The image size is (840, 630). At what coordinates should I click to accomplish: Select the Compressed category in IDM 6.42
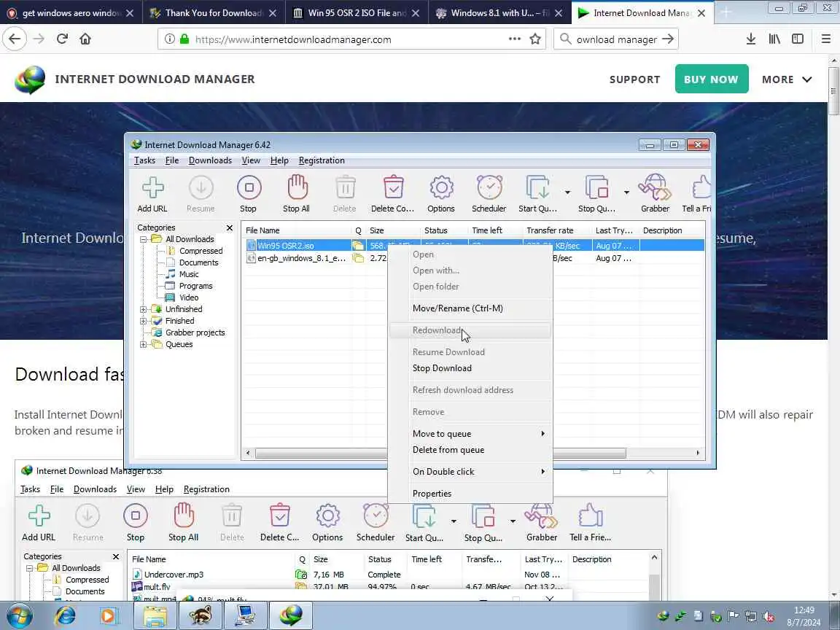(x=201, y=251)
